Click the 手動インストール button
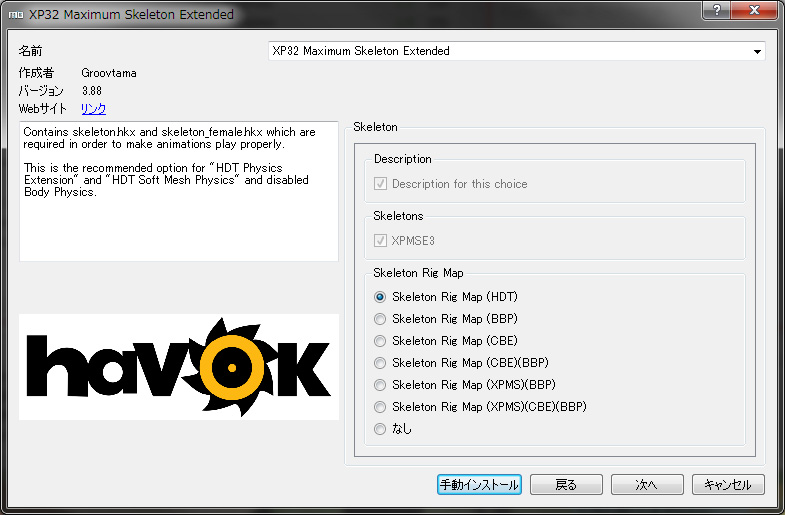785x515 pixels. pos(479,484)
